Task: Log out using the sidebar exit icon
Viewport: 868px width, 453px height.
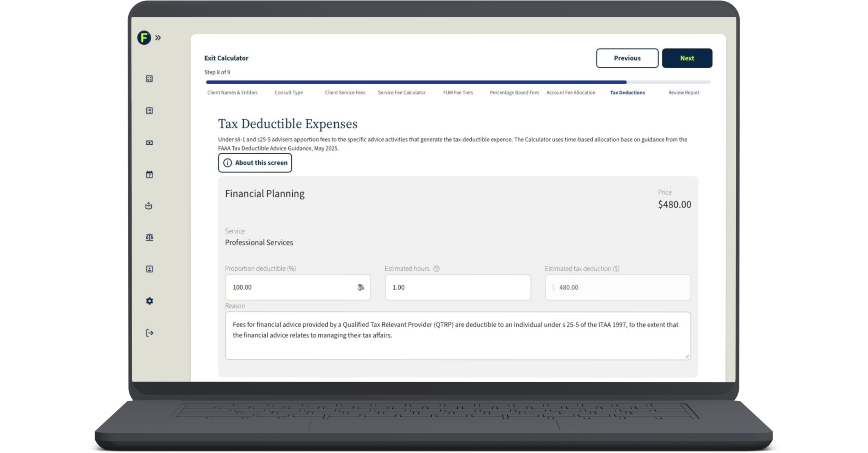Action: [x=149, y=333]
